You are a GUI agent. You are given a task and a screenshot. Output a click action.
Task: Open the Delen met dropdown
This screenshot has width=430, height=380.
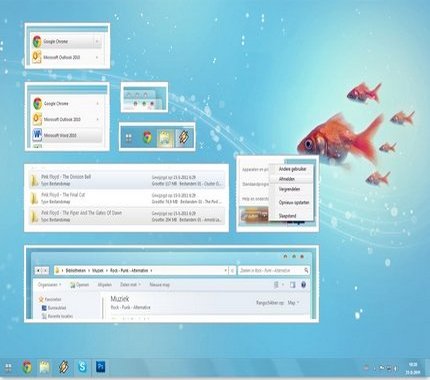130,285
